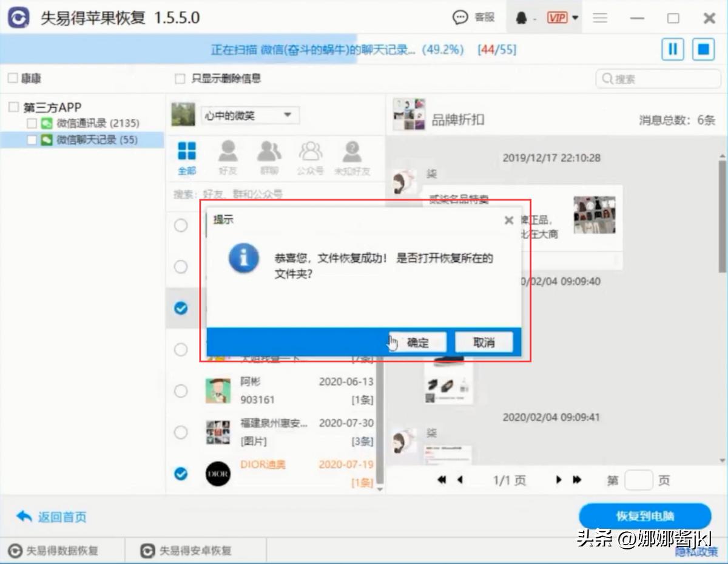728x564 pixels.
Task: Open the notification bell dropdown
Action: click(x=522, y=17)
